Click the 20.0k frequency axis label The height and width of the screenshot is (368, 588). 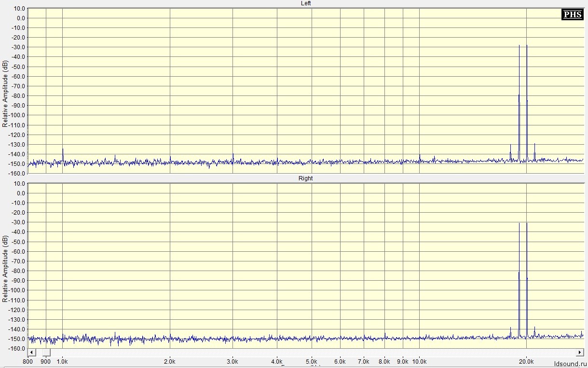526,361
